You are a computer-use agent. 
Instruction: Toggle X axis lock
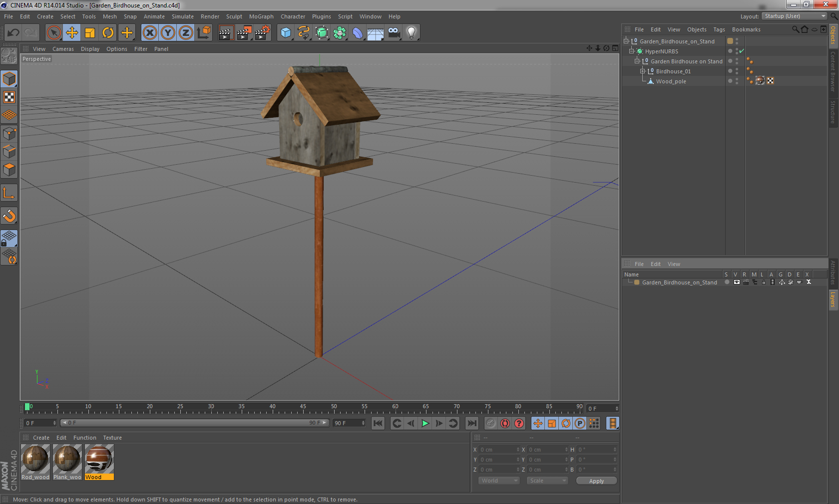pyautogui.click(x=149, y=33)
